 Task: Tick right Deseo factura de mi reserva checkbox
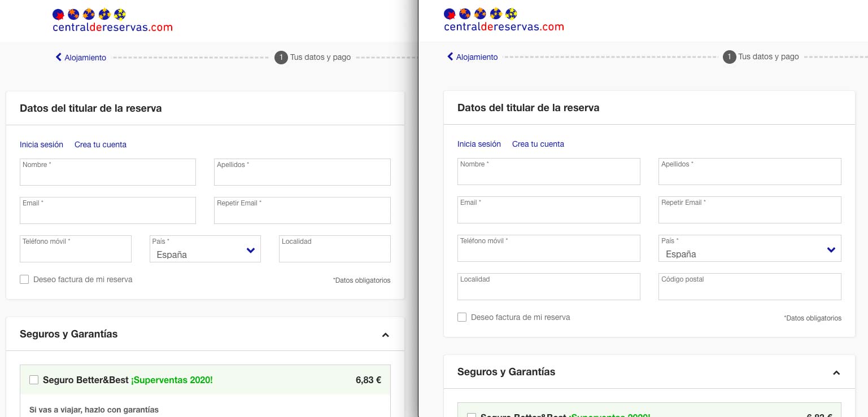point(462,317)
